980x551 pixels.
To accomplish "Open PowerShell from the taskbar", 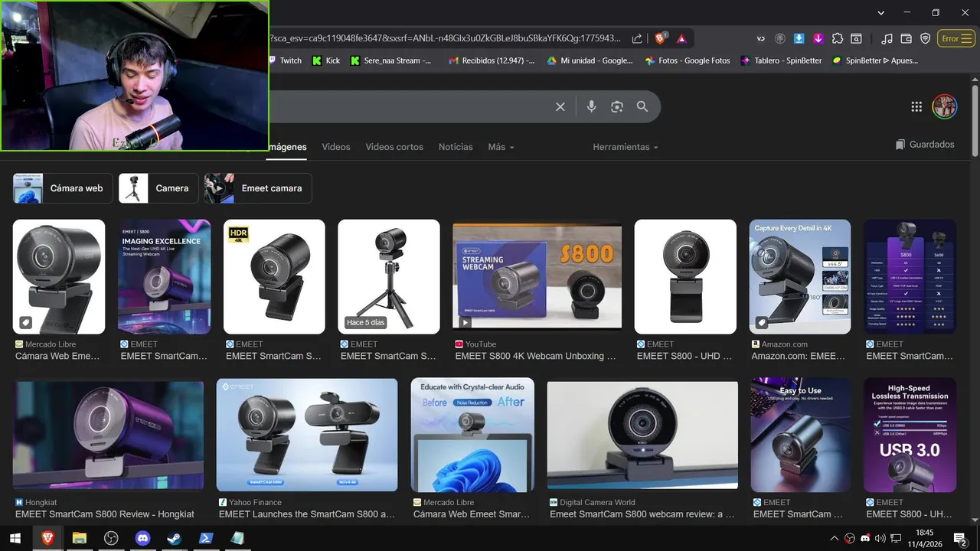I will (206, 538).
